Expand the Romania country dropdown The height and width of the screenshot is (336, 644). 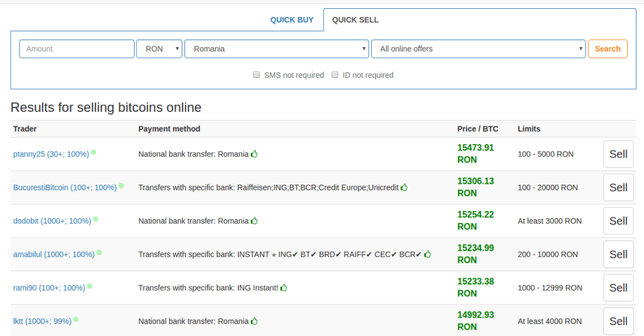276,49
